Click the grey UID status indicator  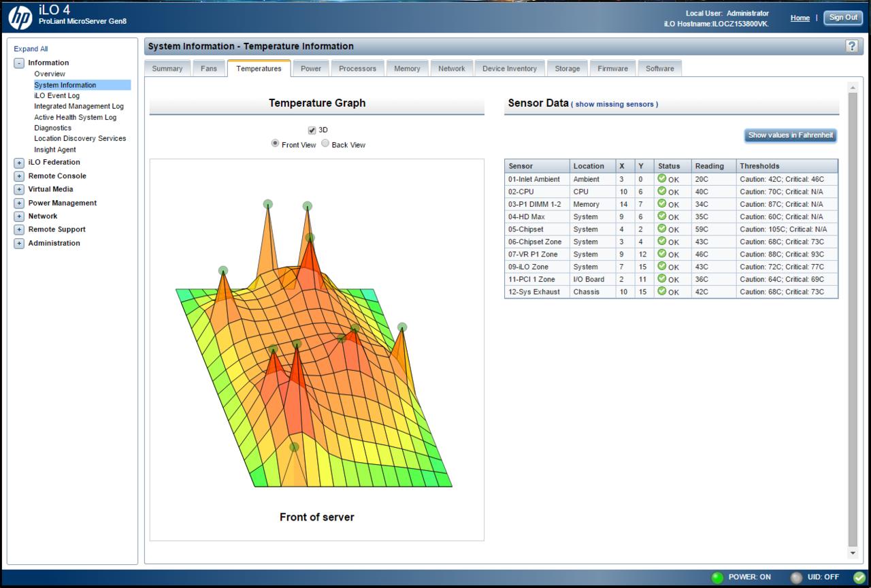tap(796, 578)
